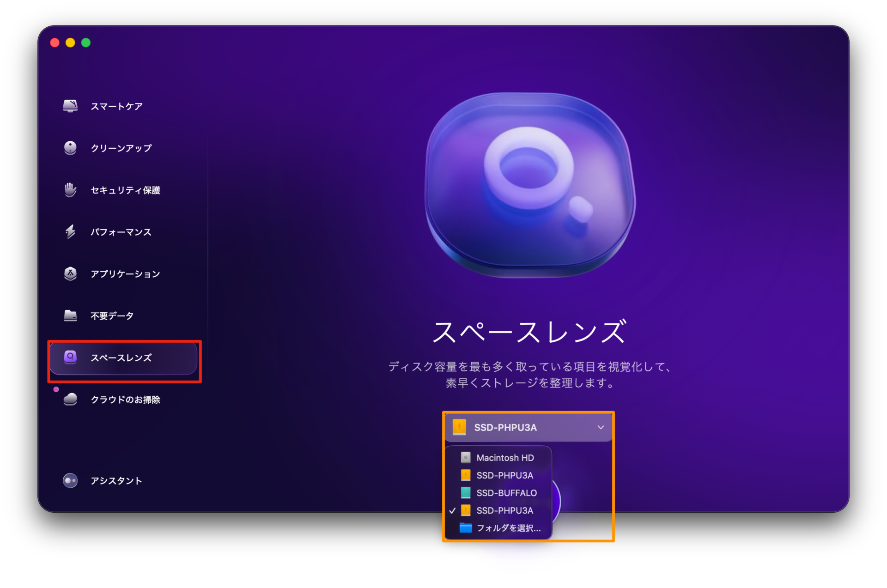
Task: Select the Security Protection hand icon
Action: point(70,190)
